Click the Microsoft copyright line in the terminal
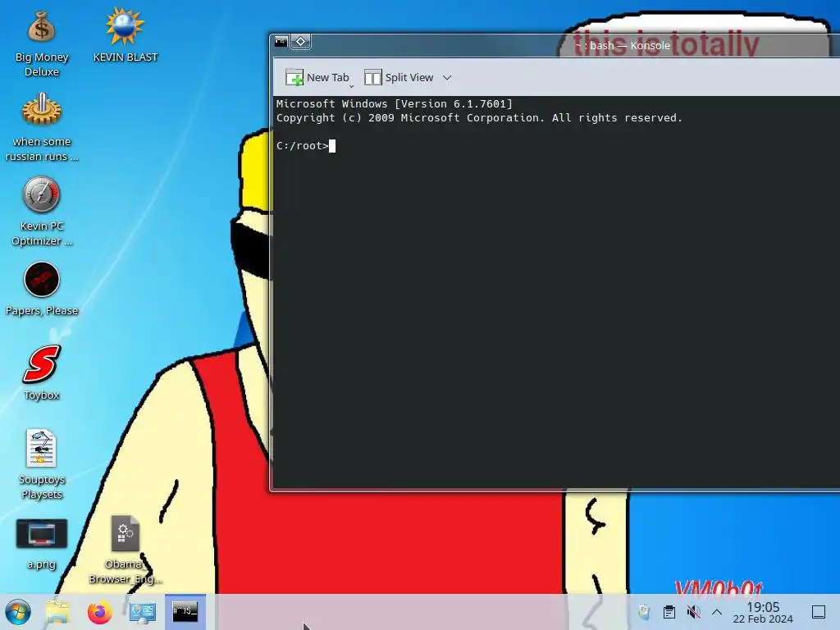Viewport: 840px width, 630px height. (x=479, y=118)
